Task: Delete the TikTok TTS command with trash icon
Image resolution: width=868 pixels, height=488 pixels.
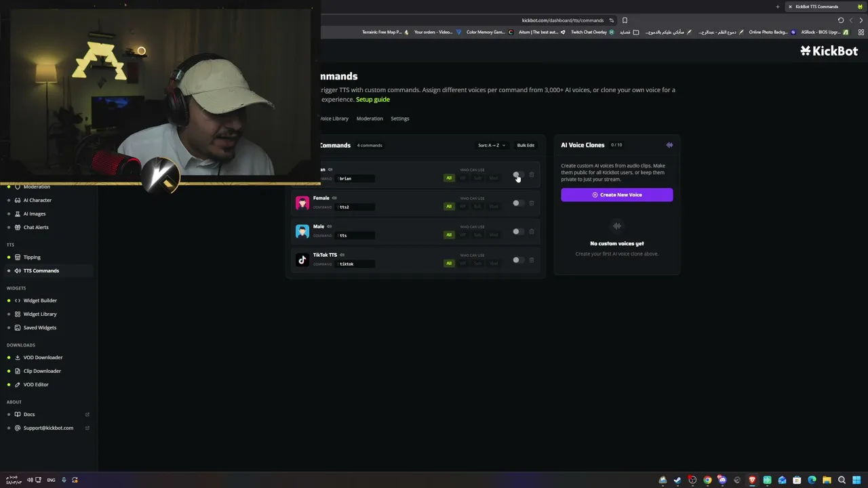Action: (x=532, y=260)
